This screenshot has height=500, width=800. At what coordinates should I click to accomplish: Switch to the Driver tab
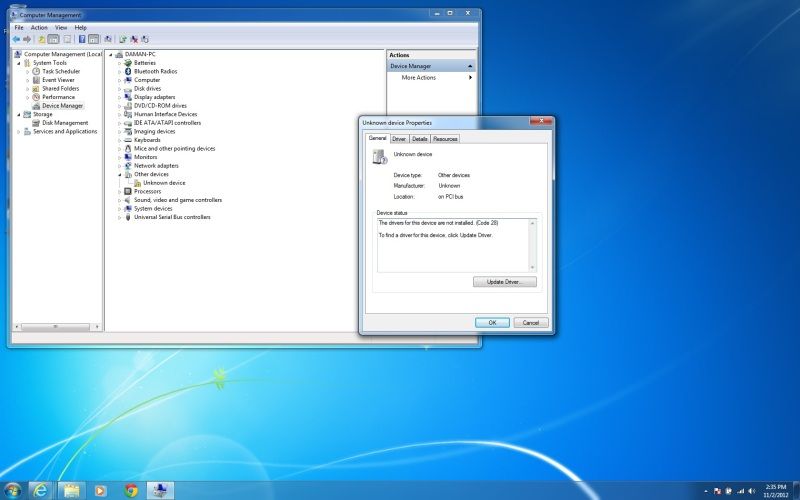(x=399, y=139)
